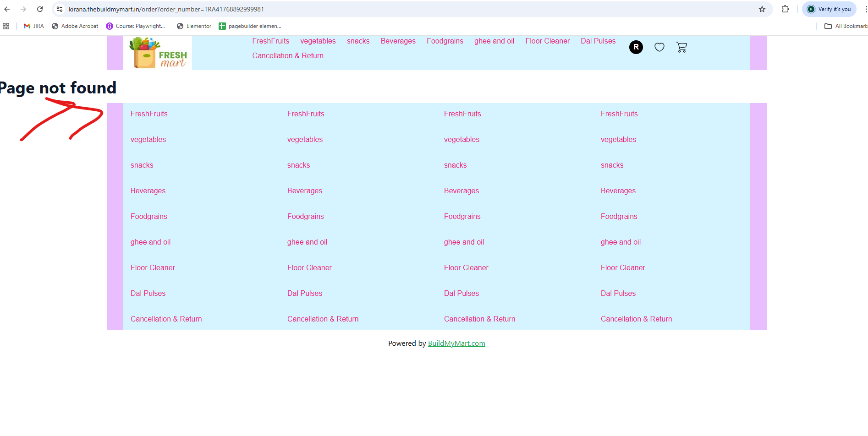Click site information icon in address bar
This screenshot has height=436, width=868.
60,9
